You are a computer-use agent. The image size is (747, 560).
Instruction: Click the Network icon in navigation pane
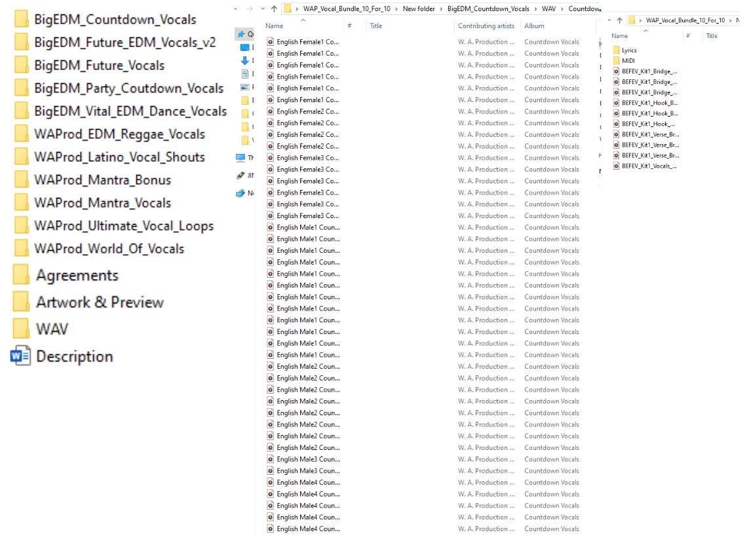click(x=240, y=193)
